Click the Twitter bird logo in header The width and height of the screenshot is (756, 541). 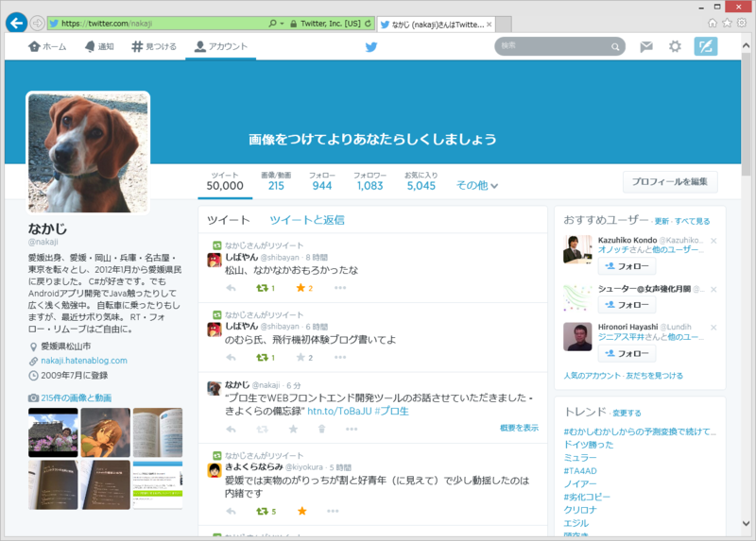pos(371,46)
